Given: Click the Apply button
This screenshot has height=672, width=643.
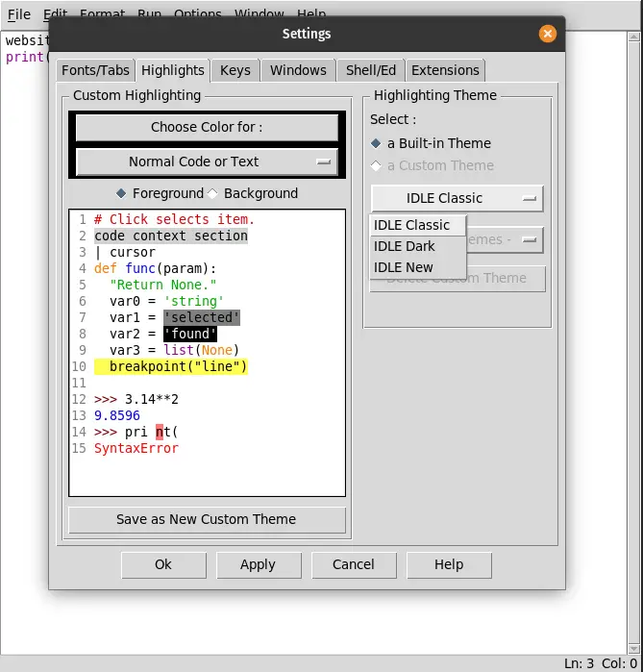Looking at the screenshot, I should tap(259, 565).
